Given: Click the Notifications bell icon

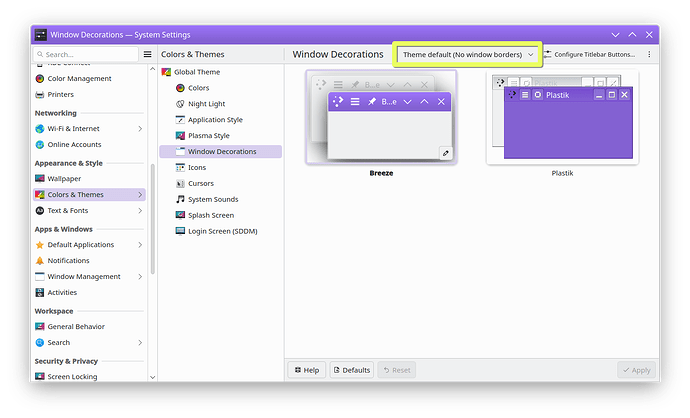Looking at the screenshot, I should click(x=40, y=260).
